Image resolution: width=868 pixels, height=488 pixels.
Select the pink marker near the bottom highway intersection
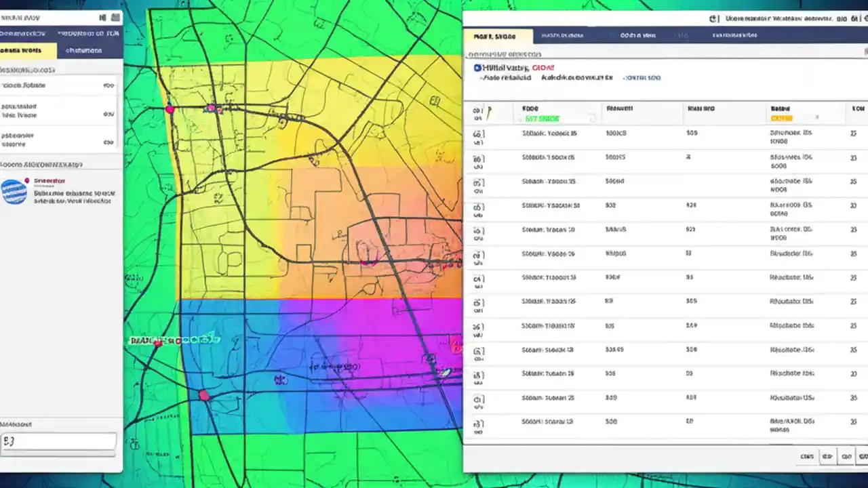coord(203,394)
